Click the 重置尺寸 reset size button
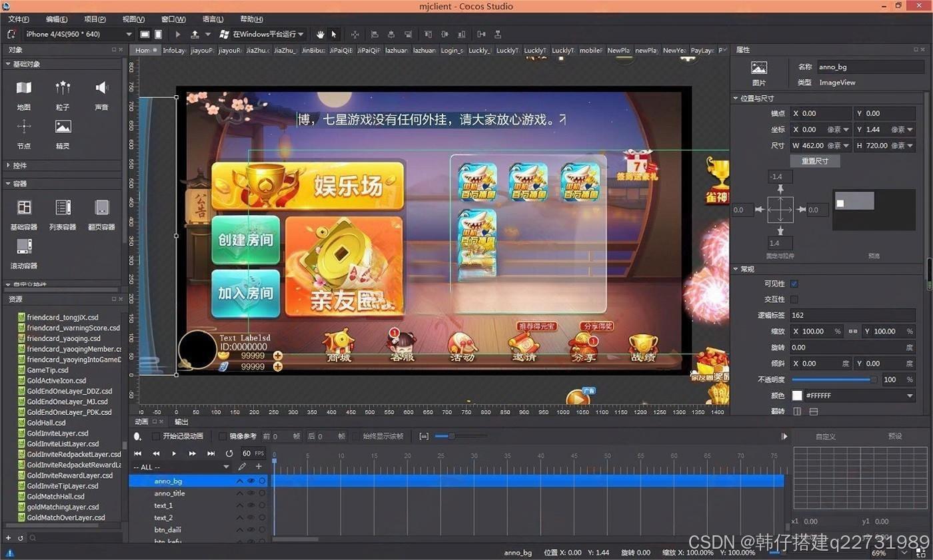This screenshot has height=560, width=933. click(x=815, y=161)
